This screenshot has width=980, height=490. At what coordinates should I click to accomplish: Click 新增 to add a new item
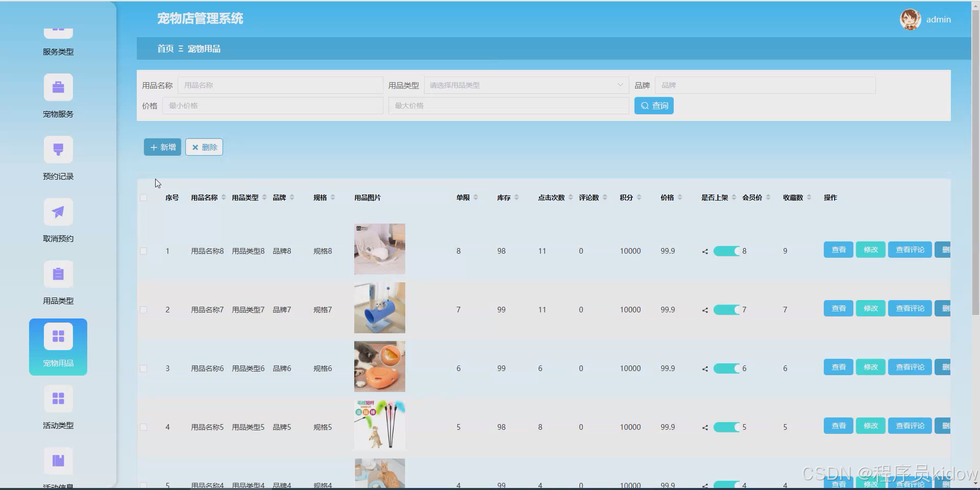pyautogui.click(x=162, y=147)
